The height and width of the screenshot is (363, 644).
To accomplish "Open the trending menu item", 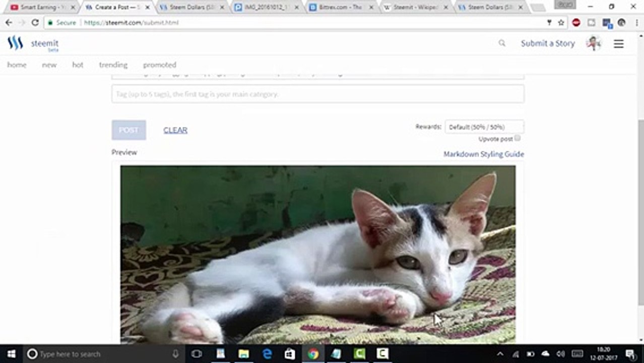I will (113, 65).
